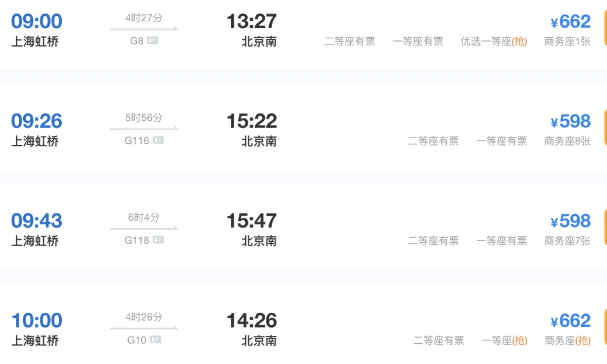The width and height of the screenshot is (607, 364).
Task: Click the ¥662 price of train G8
Action: (570, 22)
